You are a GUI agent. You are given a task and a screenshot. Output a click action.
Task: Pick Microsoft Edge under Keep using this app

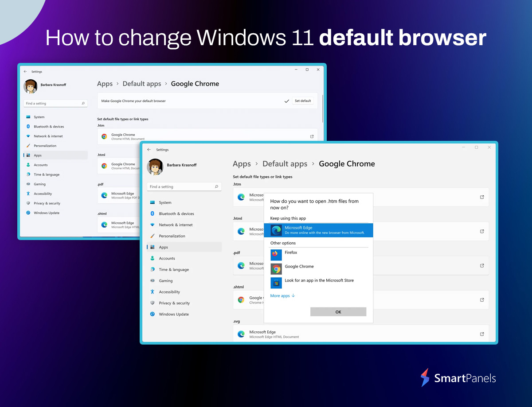(318, 230)
